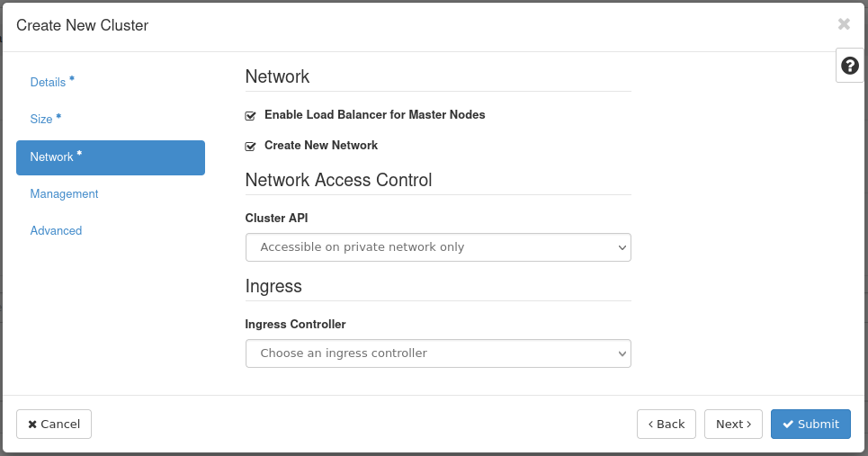Click the Enable Load Balancer label text
868x456 pixels.
[x=374, y=115]
